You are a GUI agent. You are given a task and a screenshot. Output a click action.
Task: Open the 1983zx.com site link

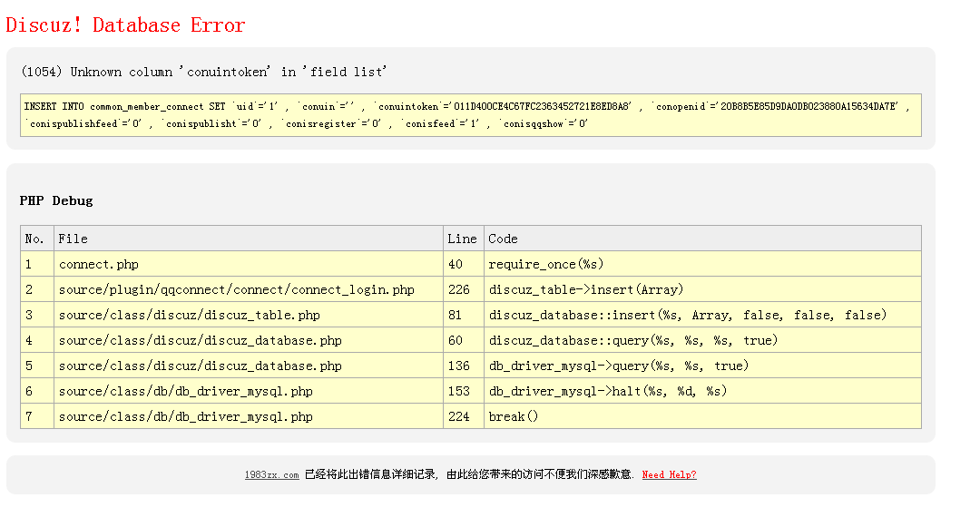[271, 475]
